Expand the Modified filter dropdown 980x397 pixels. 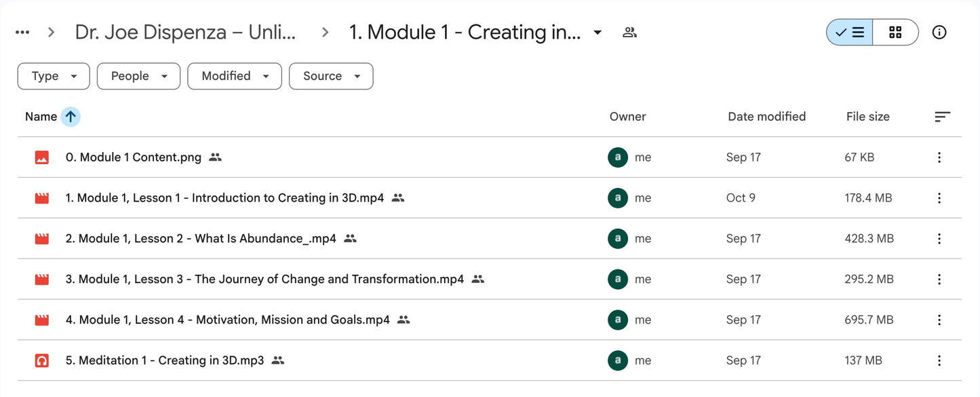point(234,76)
